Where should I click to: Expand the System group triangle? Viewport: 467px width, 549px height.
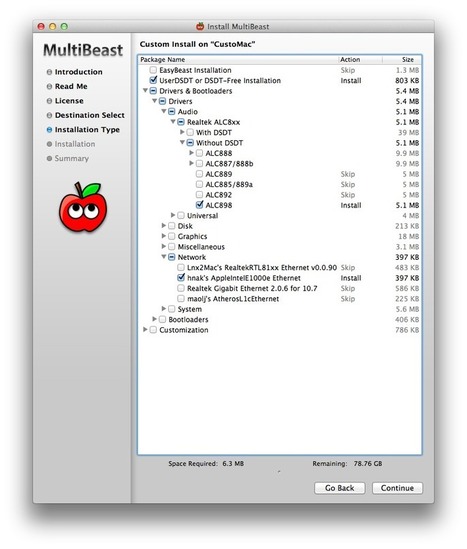pyautogui.click(x=163, y=308)
